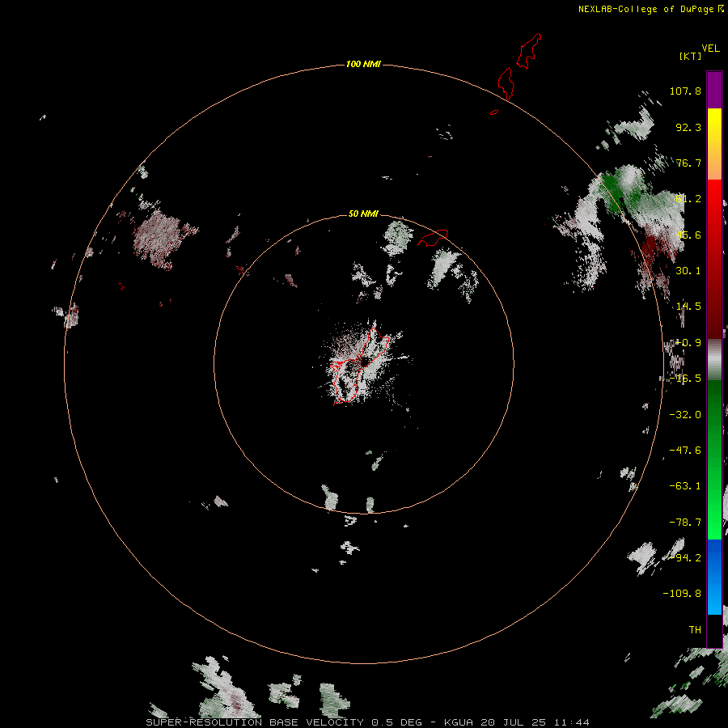Click the light blue segment of color bar
728x728 pixels.
[714, 597]
